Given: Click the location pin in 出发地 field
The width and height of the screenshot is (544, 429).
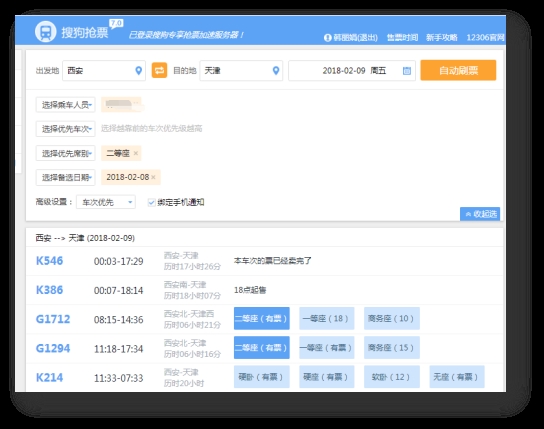Looking at the screenshot, I should tap(138, 71).
